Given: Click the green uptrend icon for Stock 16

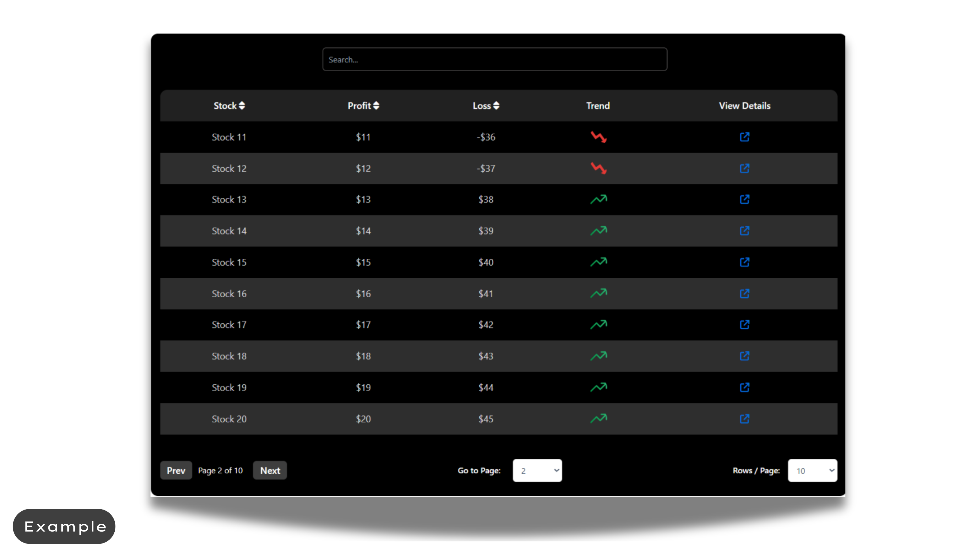Looking at the screenshot, I should tap(598, 294).
